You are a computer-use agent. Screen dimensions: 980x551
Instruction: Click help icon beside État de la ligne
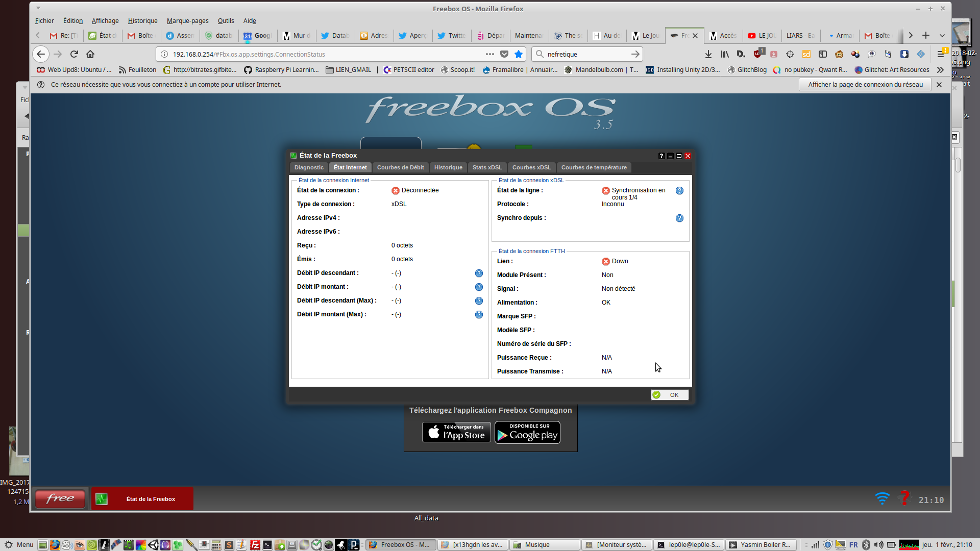click(679, 190)
